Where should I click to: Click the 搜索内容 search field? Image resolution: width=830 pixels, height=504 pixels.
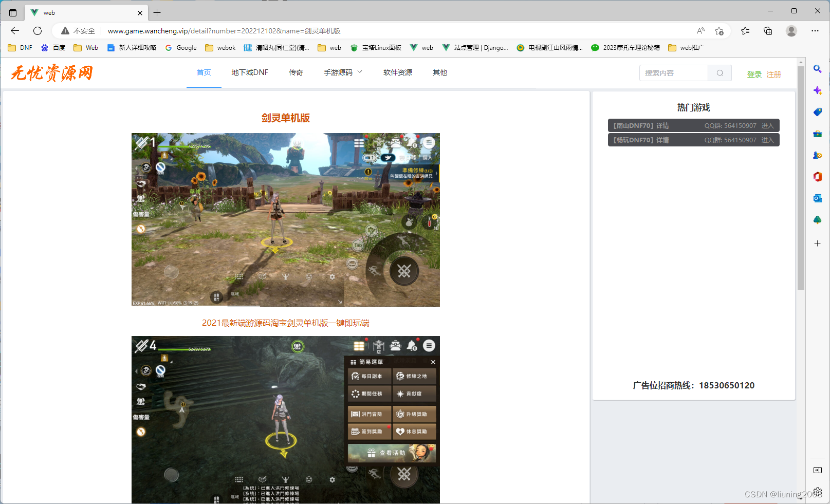[x=674, y=73]
